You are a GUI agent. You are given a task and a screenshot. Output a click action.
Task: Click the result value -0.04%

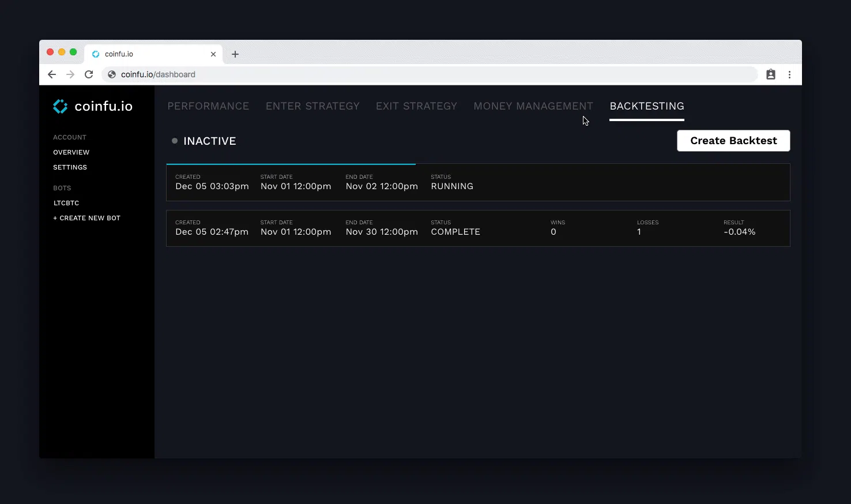(x=740, y=232)
